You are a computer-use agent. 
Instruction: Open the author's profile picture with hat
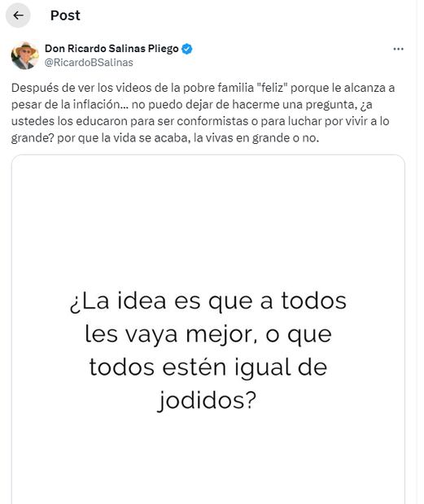(x=24, y=55)
